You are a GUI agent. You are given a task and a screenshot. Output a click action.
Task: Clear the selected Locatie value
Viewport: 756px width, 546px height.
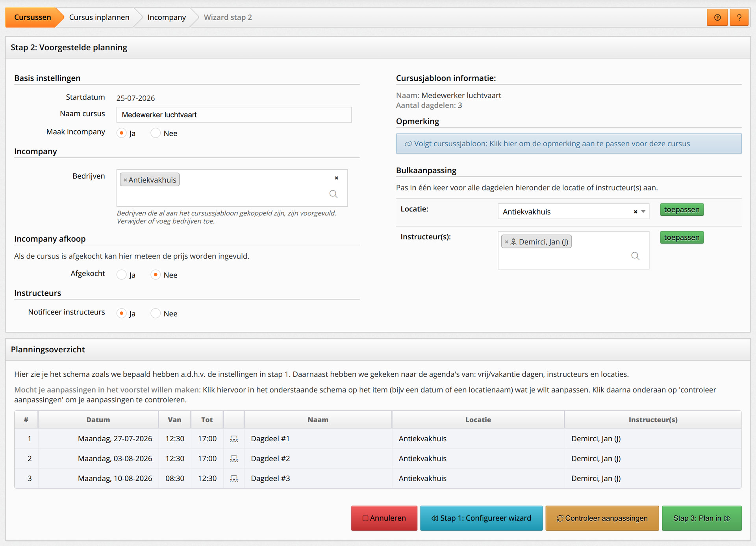click(x=636, y=212)
